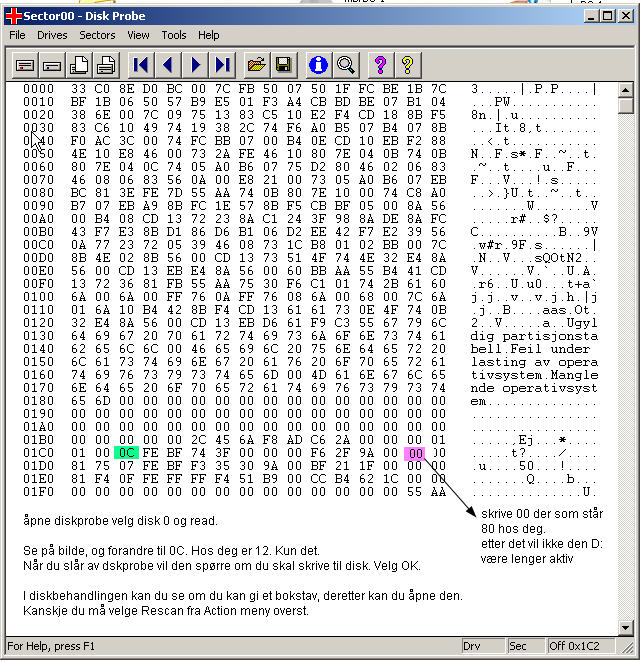Viewport: 643px width, 662px height.
Task: Click the offset label 0130
Action: tap(38, 336)
